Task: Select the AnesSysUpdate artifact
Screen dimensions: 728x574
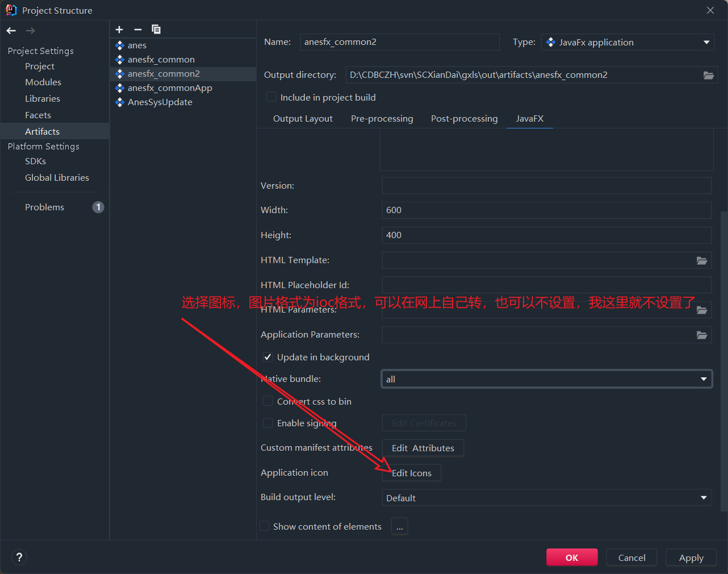Action: (x=183, y=102)
